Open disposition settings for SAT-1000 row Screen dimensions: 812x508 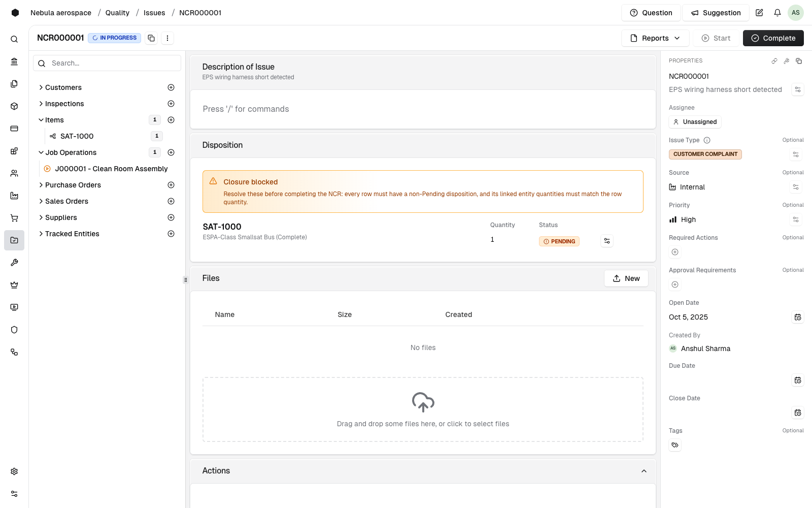pyautogui.click(x=607, y=241)
